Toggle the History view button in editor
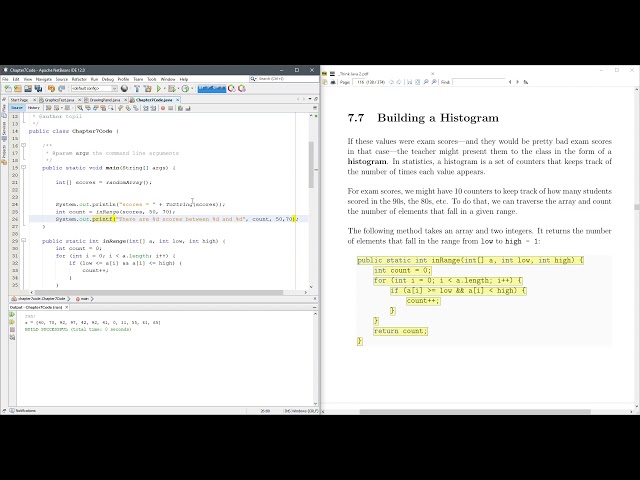This screenshot has width=640, height=480. click(x=33, y=108)
